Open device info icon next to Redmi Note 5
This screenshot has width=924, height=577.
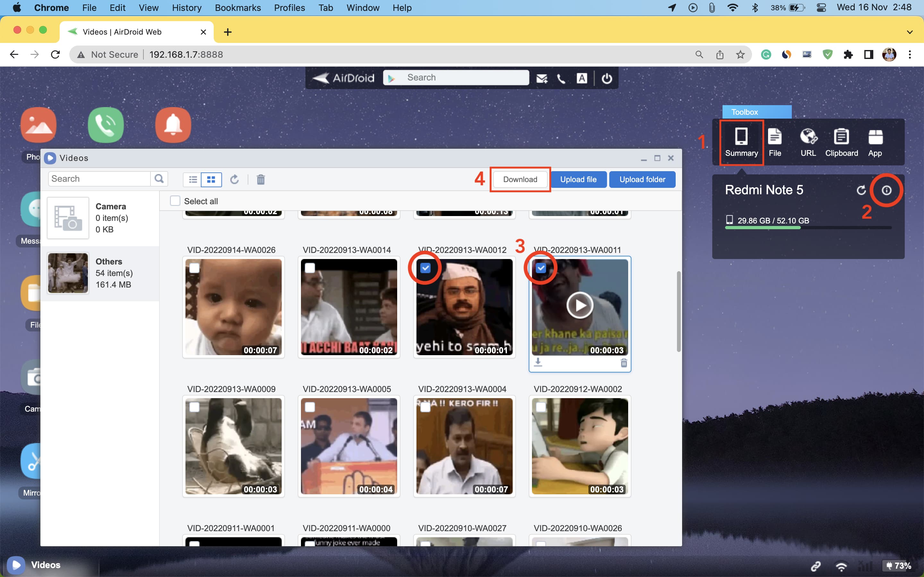[886, 190]
